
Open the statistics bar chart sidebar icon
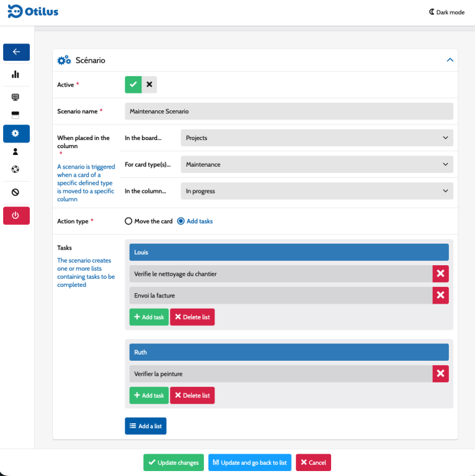click(x=15, y=74)
